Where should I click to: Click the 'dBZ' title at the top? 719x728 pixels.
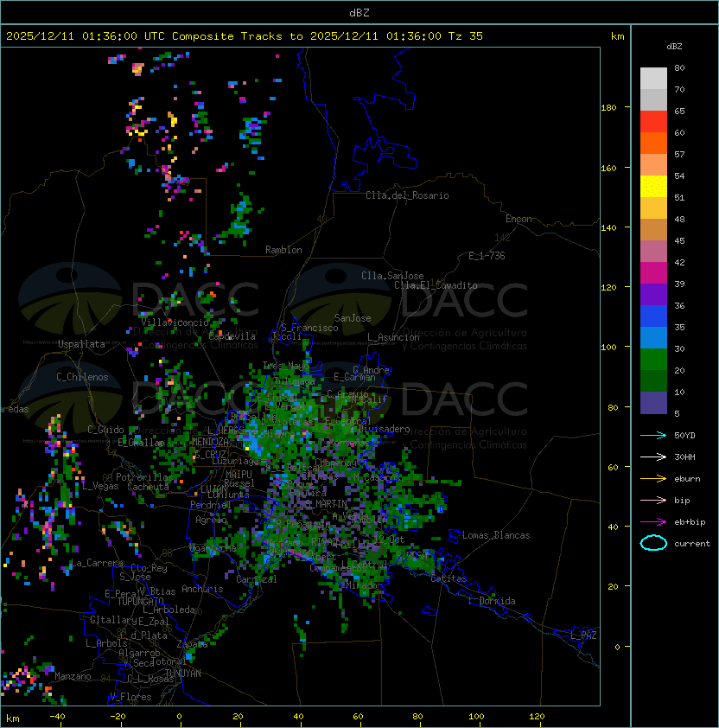(359, 12)
